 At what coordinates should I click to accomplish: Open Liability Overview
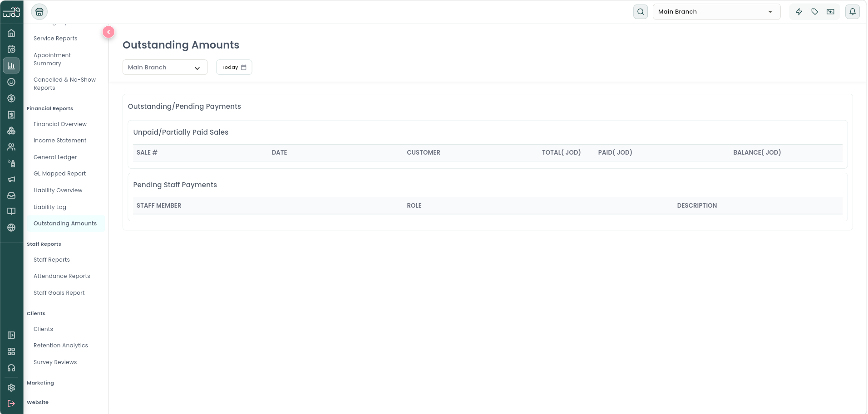click(58, 190)
